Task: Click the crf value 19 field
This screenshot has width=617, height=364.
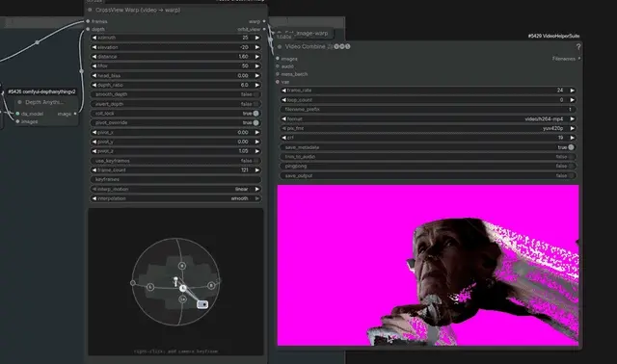Action: (x=428, y=138)
